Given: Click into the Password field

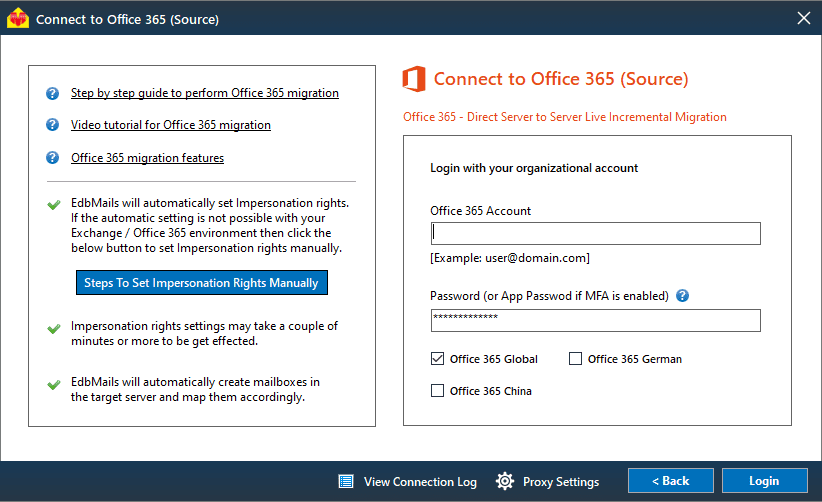Looking at the screenshot, I should [596, 320].
